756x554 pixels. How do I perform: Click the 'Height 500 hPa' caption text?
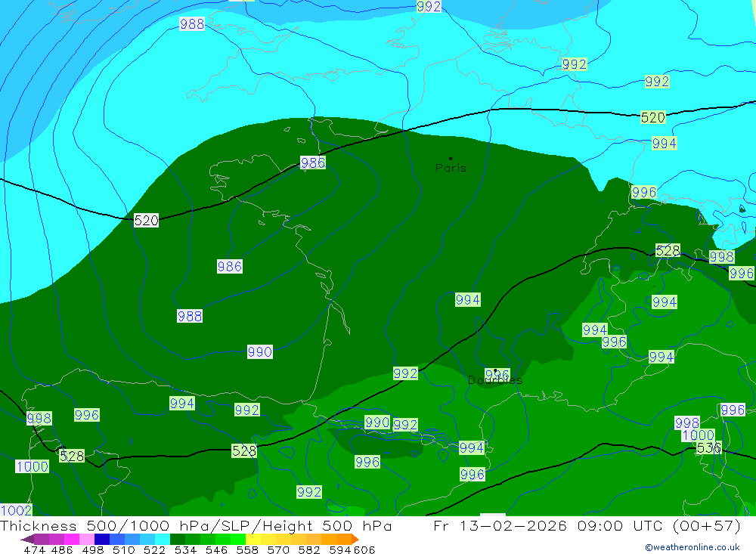click(327, 525)
